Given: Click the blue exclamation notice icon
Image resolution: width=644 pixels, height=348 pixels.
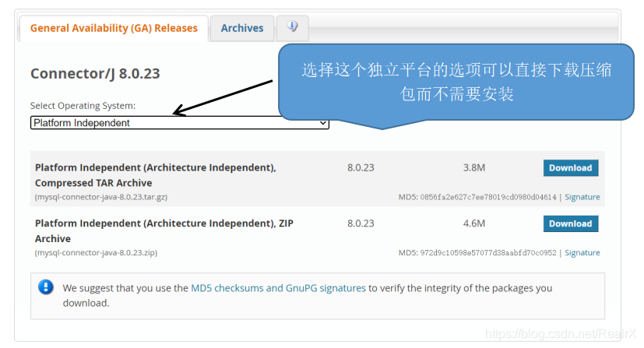Looking at the screenshot, I should click(x=46, y=287).
